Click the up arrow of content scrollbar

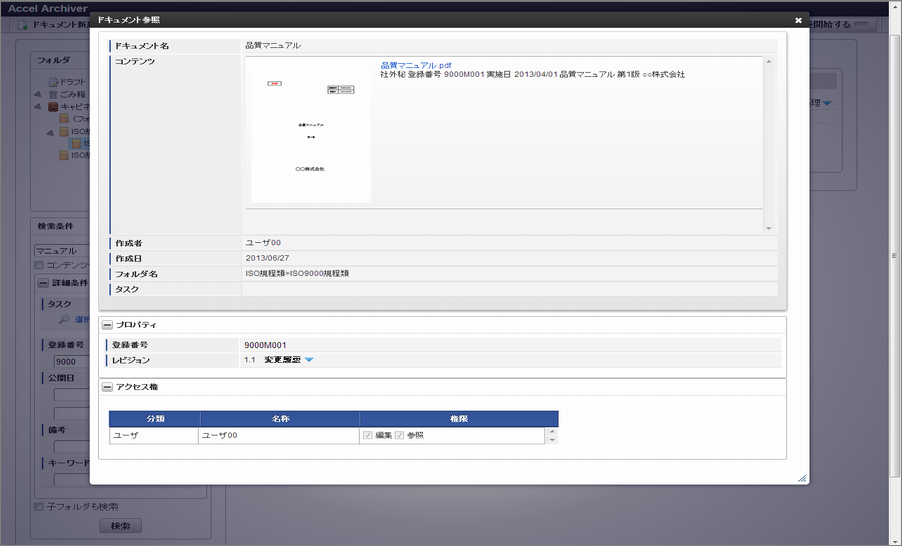pyautogui.click(x=769, y=62)
